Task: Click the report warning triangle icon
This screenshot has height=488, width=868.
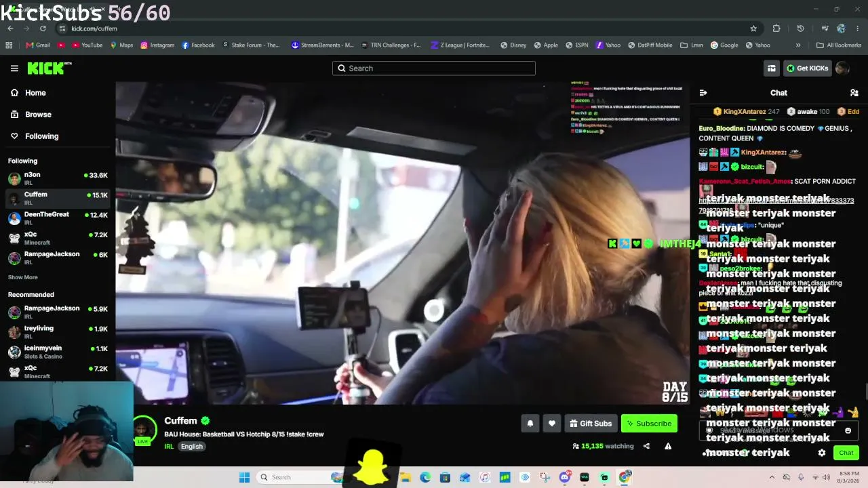Action: click(x=668, y=446)
